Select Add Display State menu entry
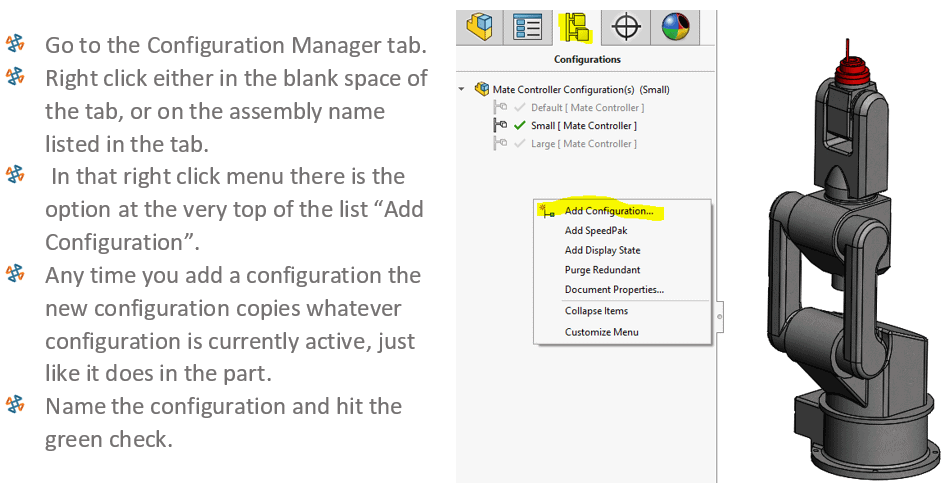This screenshot has height=487, width=949. (602, 250)
